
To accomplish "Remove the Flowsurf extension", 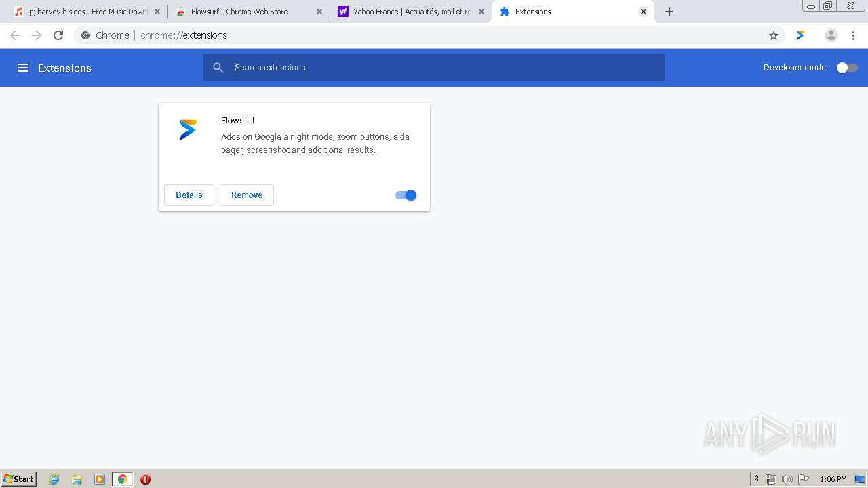I will pos(247,195).
